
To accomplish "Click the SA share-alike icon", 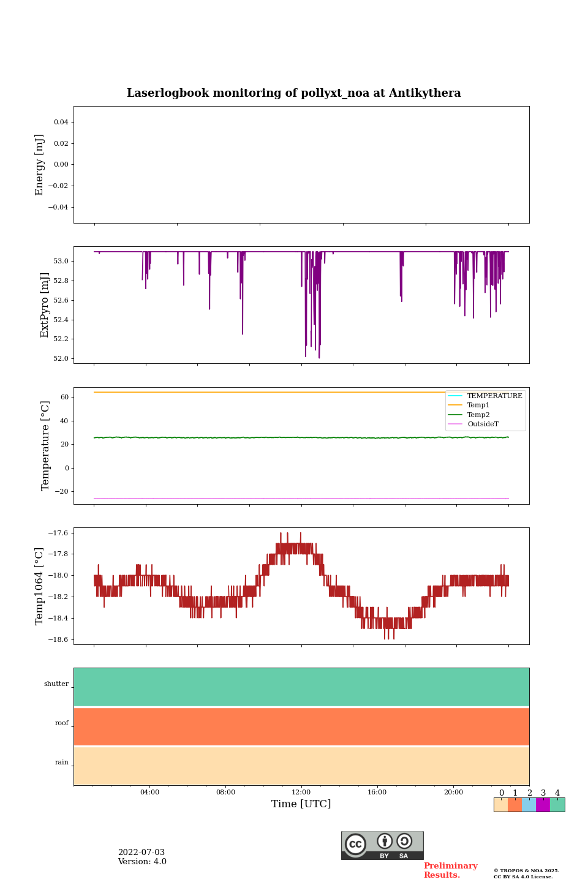I will click(x=404, y=841).
